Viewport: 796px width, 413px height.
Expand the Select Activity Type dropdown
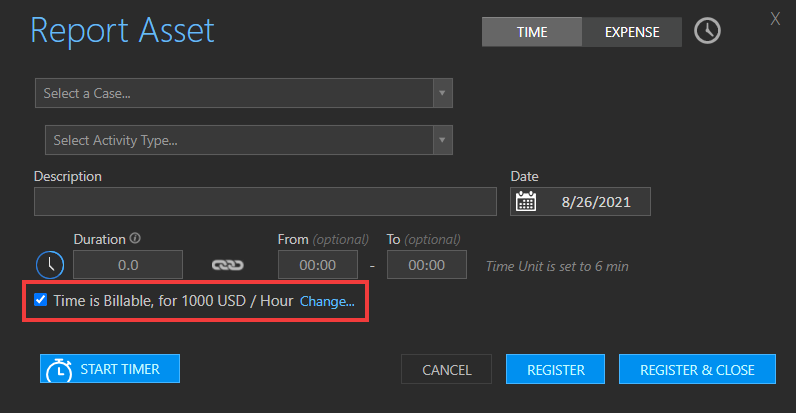pos(249,140)
